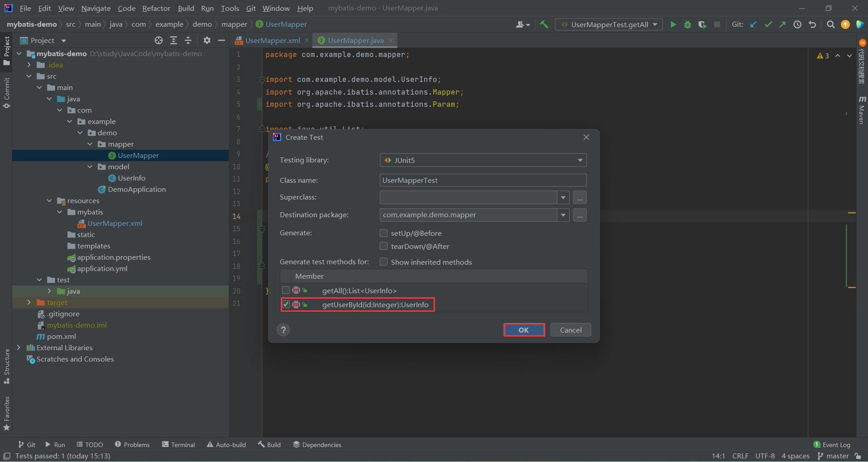868x462 pixels.
Task: Jump to the previous highlighted error in editor
Action: (x=838, y=56)
